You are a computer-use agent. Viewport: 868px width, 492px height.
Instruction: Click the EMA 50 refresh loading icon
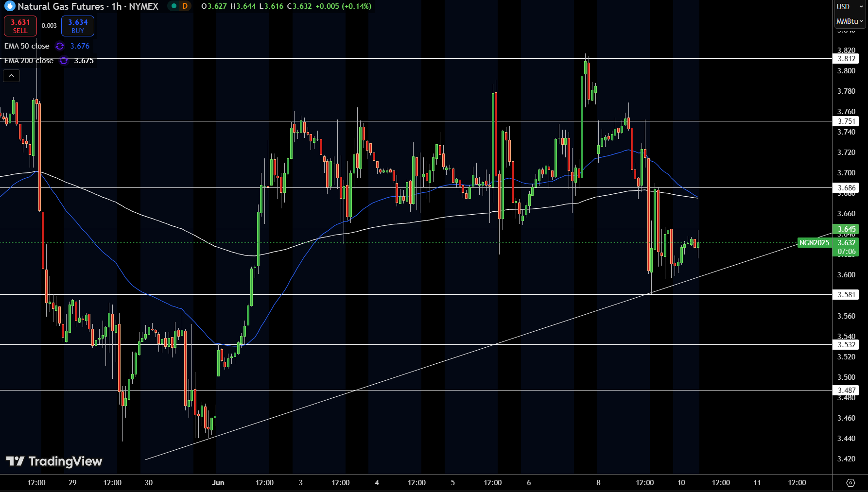tap(60, 46)
